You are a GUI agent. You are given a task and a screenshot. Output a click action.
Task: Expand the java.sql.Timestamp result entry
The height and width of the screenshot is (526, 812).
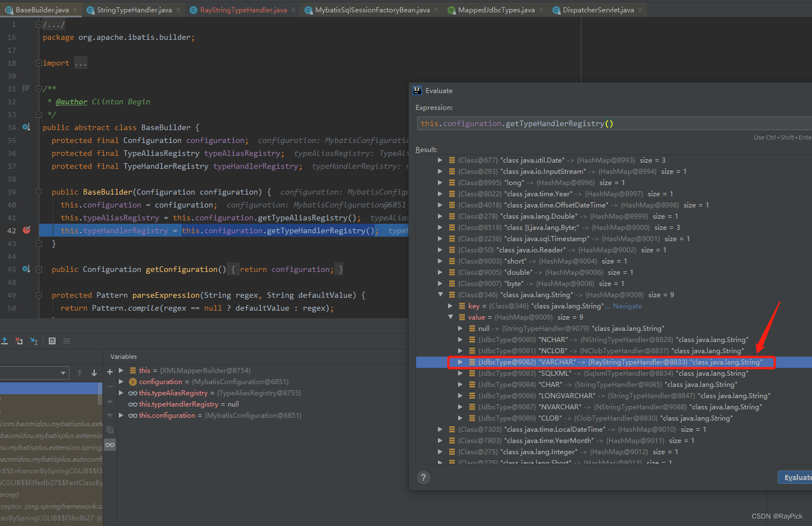coord(440,239)
